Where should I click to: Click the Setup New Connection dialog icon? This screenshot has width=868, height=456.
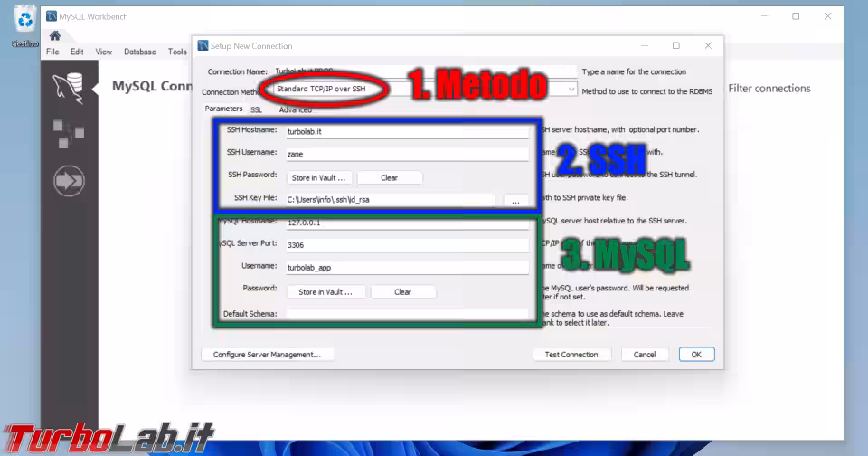pos(203,45)
